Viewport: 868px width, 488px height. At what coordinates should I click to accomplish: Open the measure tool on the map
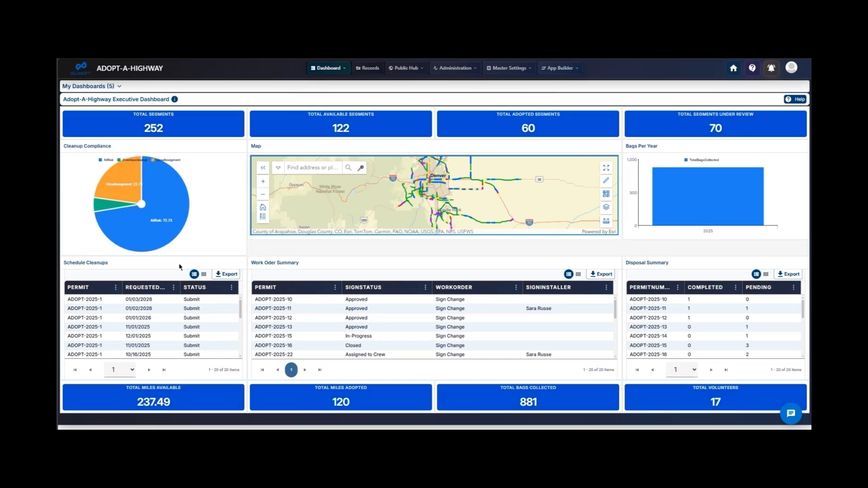coord(606,221)
